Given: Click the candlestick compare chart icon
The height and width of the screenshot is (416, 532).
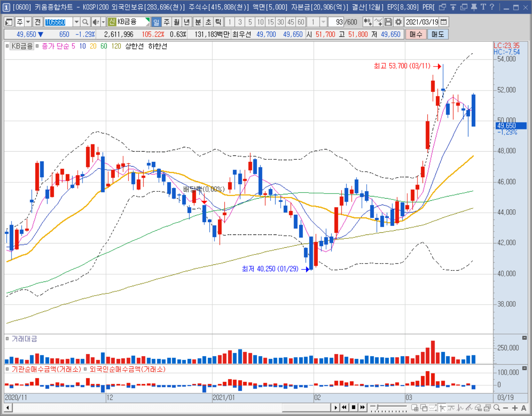Looking at the screenshot, I should [x=367, y=22].
